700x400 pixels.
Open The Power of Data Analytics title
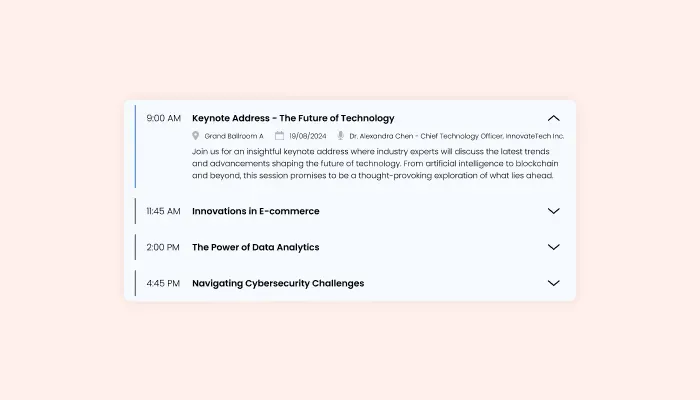256,247
